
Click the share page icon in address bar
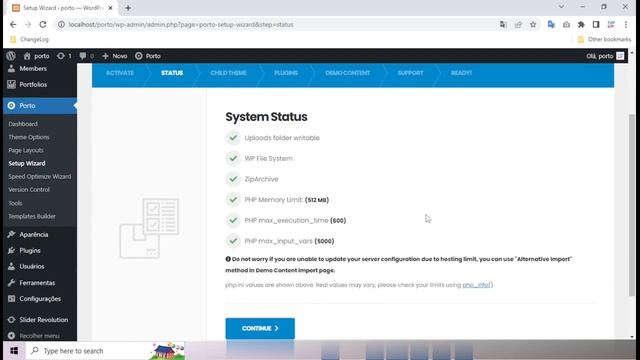click(518, 24)
